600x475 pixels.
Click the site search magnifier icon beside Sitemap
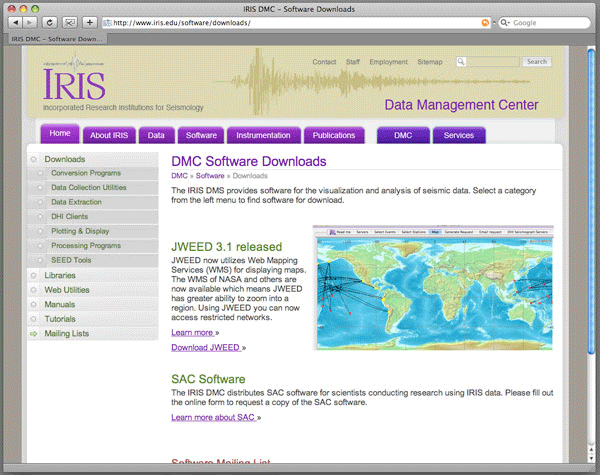461,62
